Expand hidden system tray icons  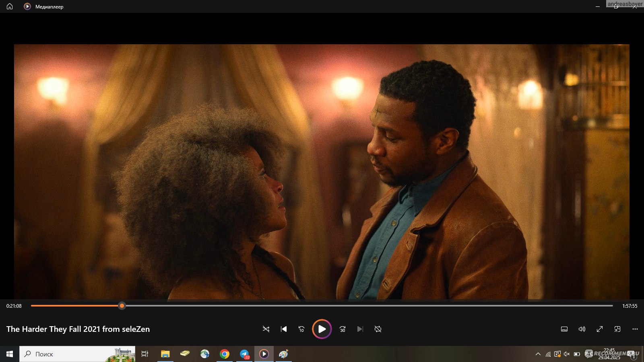538,354
